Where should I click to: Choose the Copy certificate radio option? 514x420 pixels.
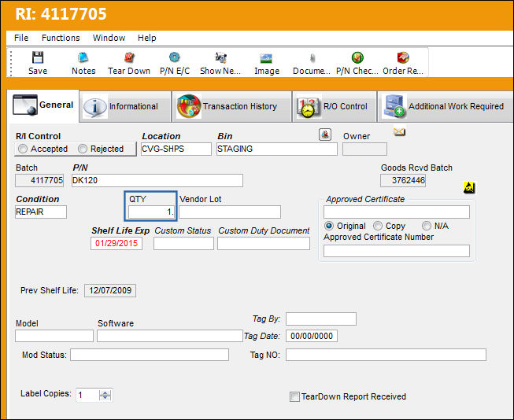pos(378,226)
